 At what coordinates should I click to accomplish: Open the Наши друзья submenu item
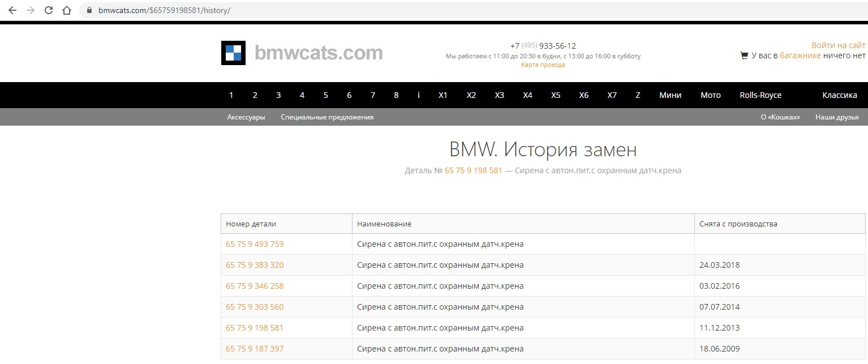point(837,117)
